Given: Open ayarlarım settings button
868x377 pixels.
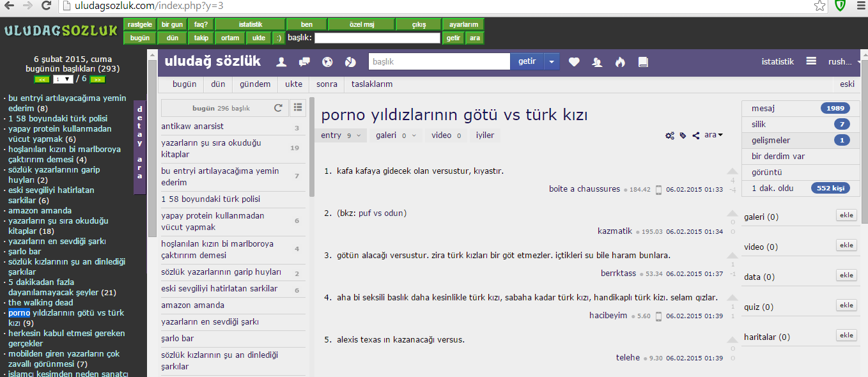Looking at the screenshot, I should tap(463, 24).
